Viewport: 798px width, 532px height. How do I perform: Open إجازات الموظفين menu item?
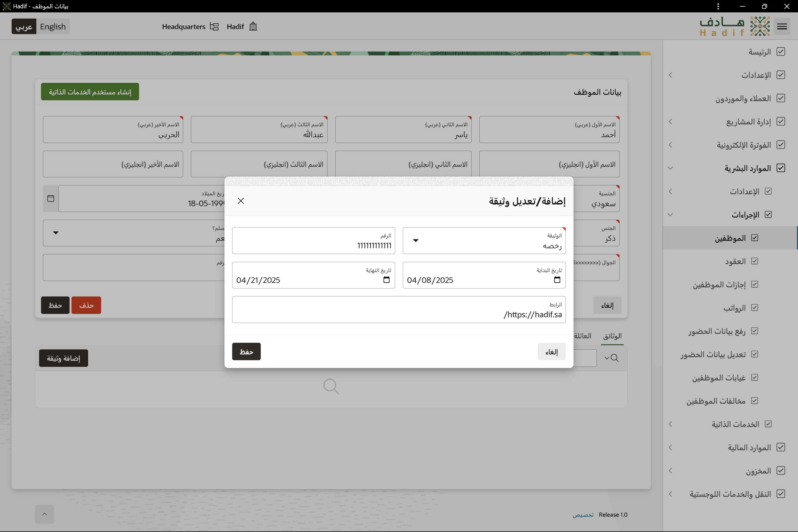(719, 284)
